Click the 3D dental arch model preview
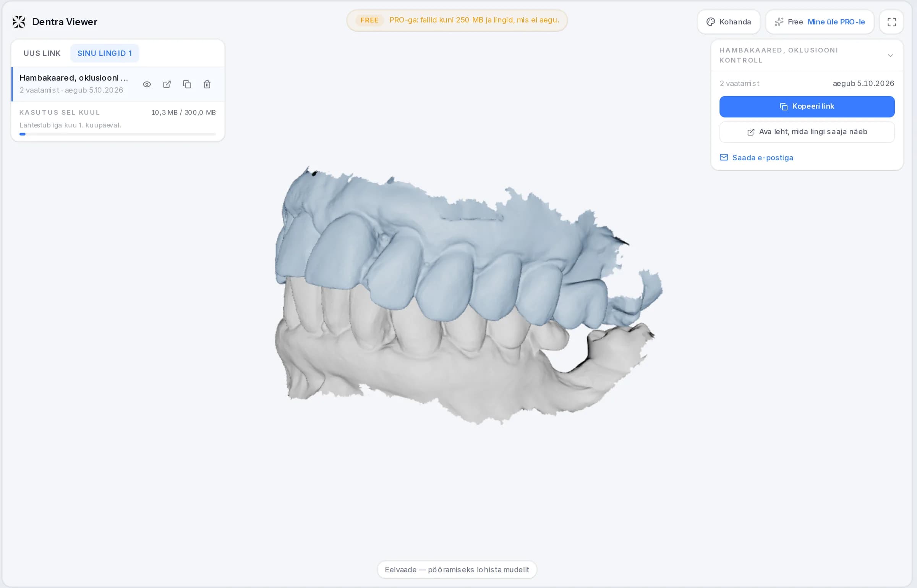 [x=468, y=296]
